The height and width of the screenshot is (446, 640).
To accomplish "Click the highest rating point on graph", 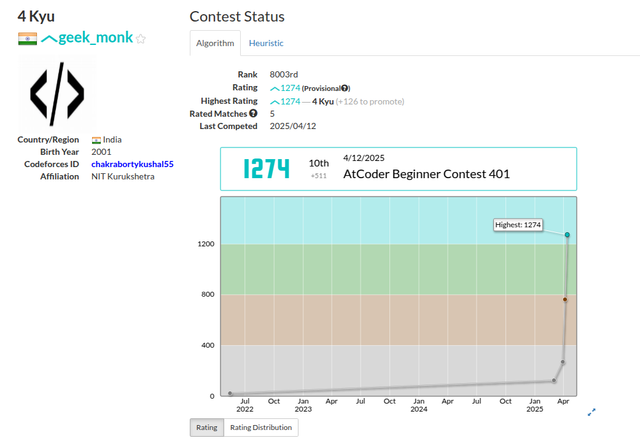I will 567,235.
